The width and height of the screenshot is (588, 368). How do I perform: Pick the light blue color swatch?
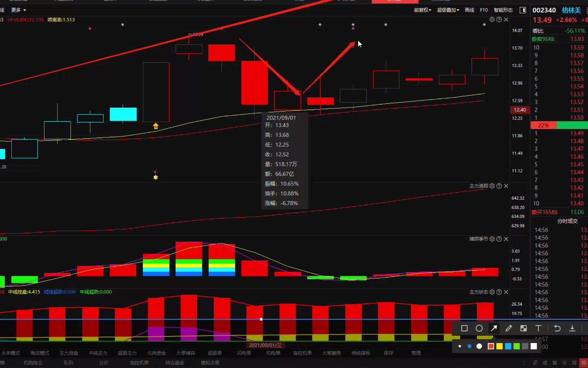click(x=508, y=346)
